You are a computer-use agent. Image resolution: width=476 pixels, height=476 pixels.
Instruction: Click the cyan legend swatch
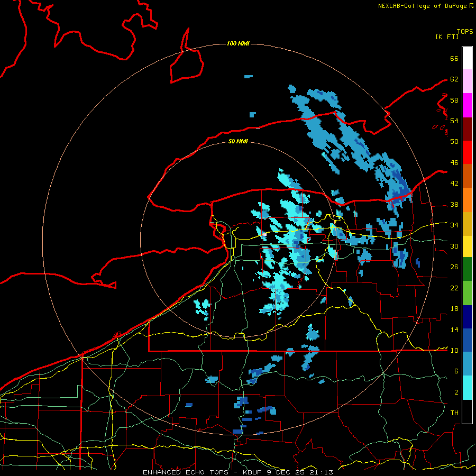(x=467, y=388)
